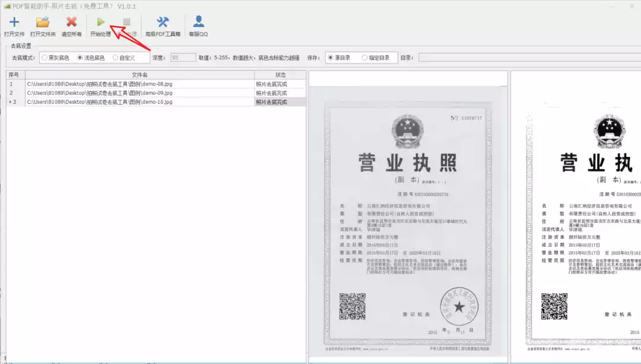This screenshot has width=641, height=364.
Task: Click the gray stop-processing square icon
Action: click(127, 22)
